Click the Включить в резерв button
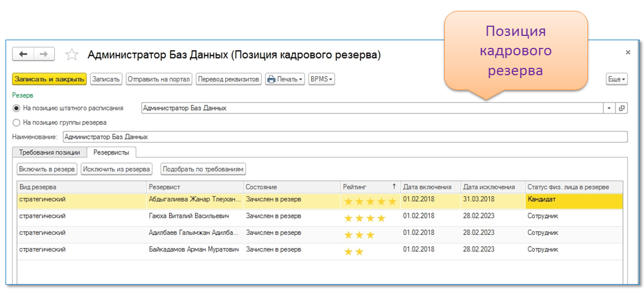This screenshot has height=289, width=644. (x=47, y=169)
